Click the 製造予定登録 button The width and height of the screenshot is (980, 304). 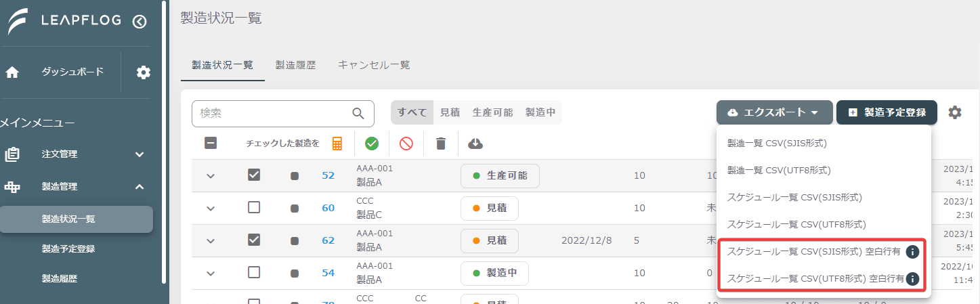(887, 112)
